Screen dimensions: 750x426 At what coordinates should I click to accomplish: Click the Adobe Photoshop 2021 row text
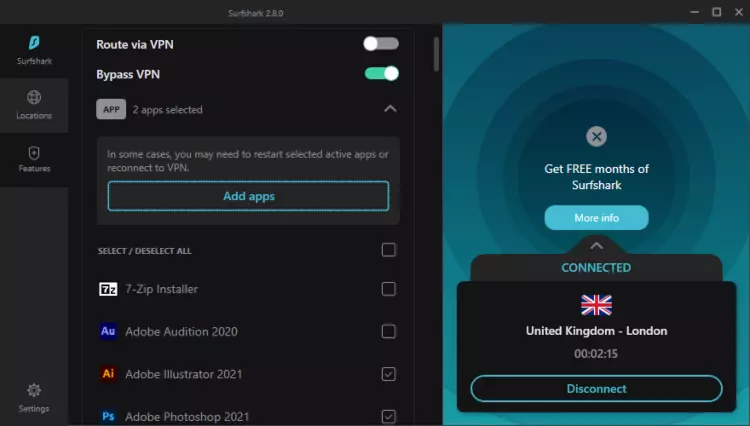[x=187, y=417]
